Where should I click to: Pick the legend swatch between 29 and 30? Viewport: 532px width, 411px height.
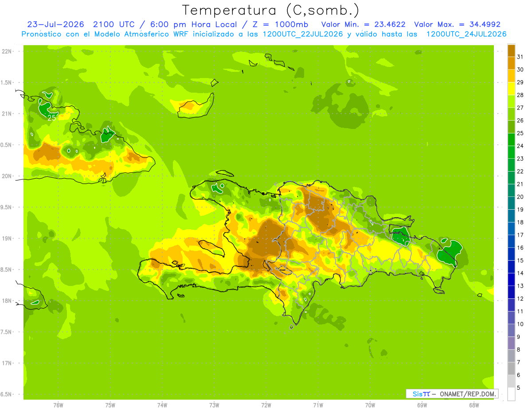[511, 76]
